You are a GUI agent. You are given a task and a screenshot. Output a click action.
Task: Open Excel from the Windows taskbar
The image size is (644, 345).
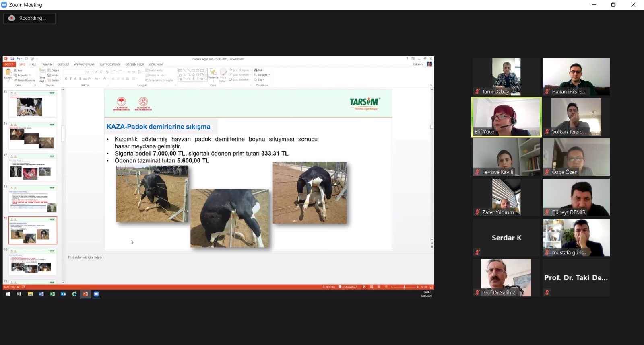[x=52, y=294]
